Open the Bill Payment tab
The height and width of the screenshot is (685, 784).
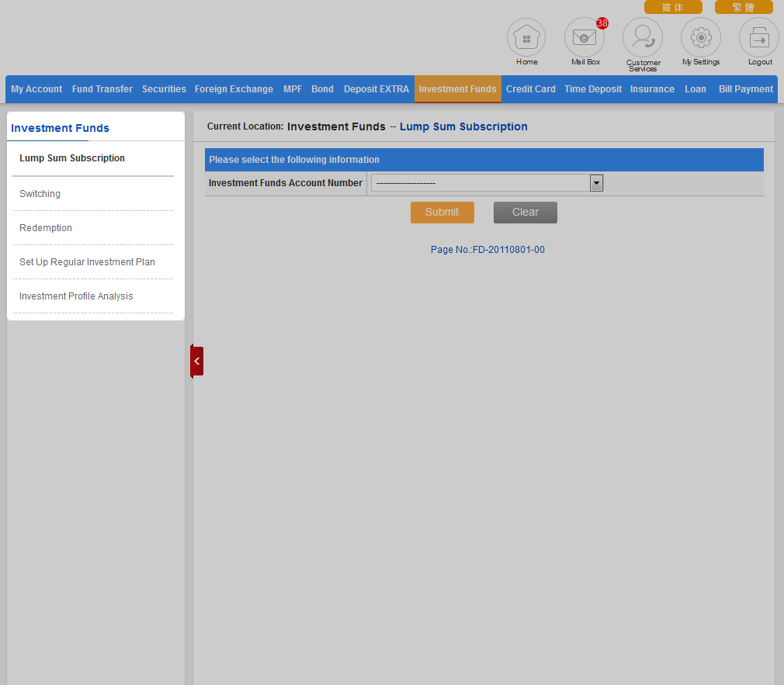[x=745, y=89]
